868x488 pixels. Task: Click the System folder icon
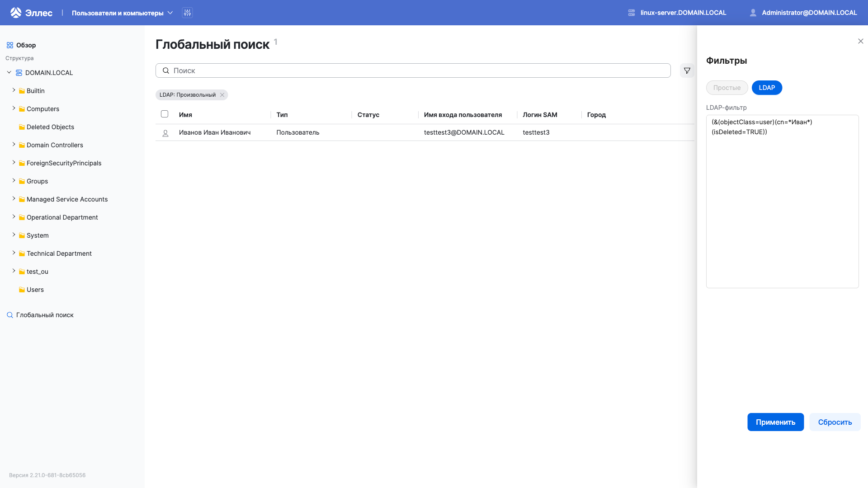point(22,235)
